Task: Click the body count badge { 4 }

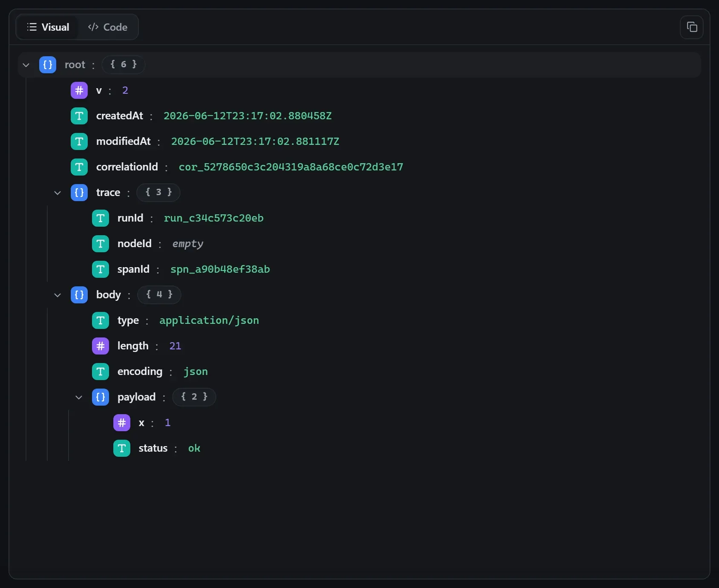Action: (159, 294)
